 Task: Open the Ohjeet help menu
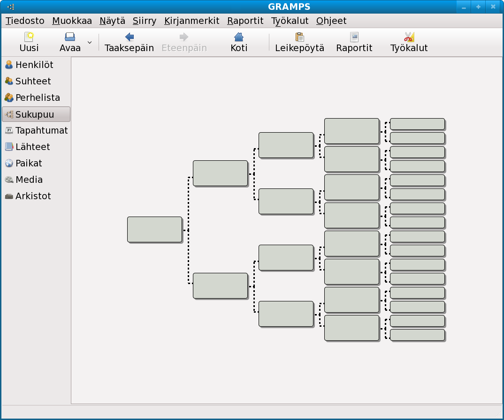[331, 21]
